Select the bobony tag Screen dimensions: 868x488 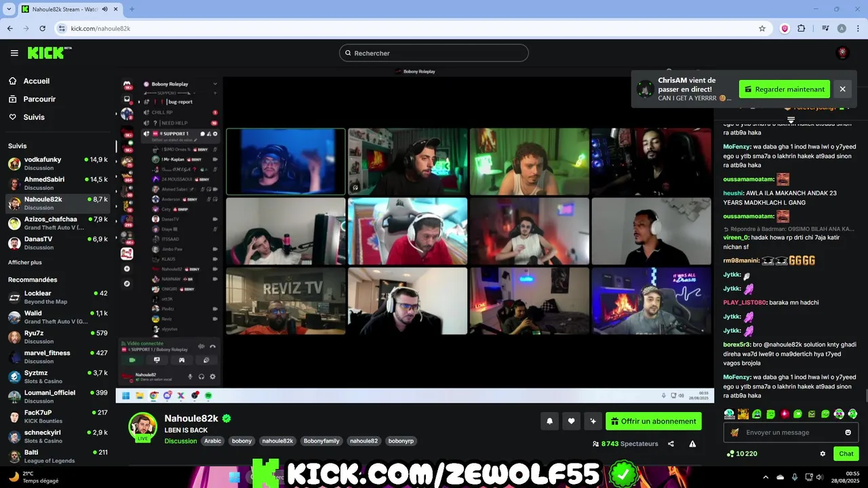tap(241, 441)
